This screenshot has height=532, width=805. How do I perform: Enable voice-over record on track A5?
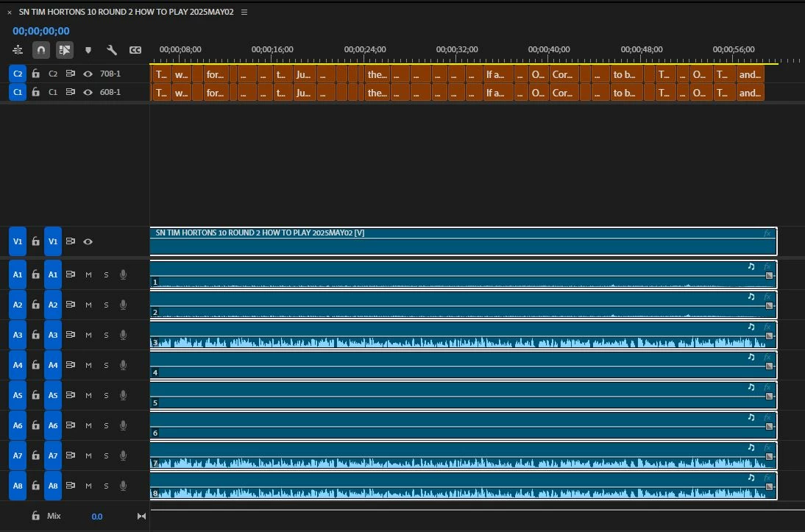pos(123,395)
